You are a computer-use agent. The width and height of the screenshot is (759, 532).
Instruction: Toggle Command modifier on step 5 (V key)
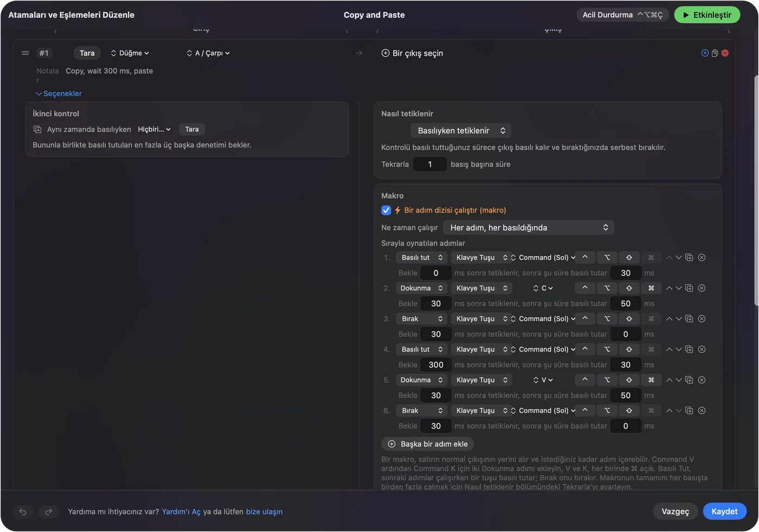[x=651, y=380]
